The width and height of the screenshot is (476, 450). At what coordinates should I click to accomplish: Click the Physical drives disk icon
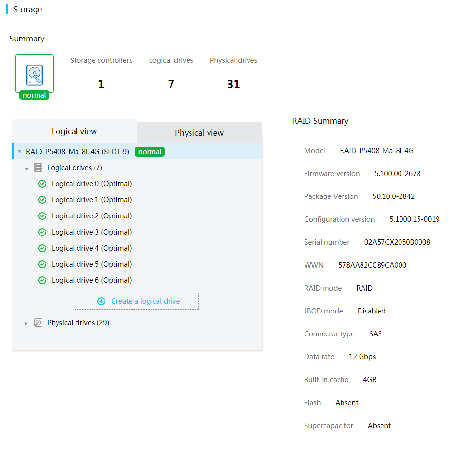[x=38, y=323]
